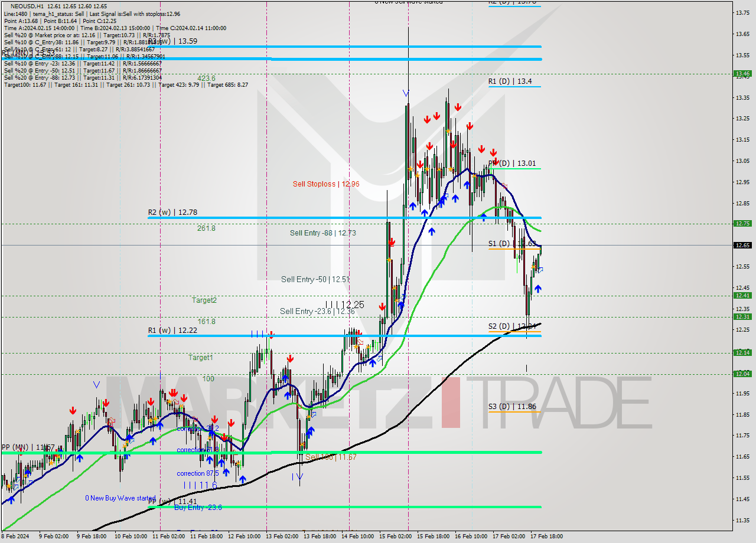Click the 'PP (w) | 11.41' pivot label
This screenshot has height=543, width=756.
(171, 502)
